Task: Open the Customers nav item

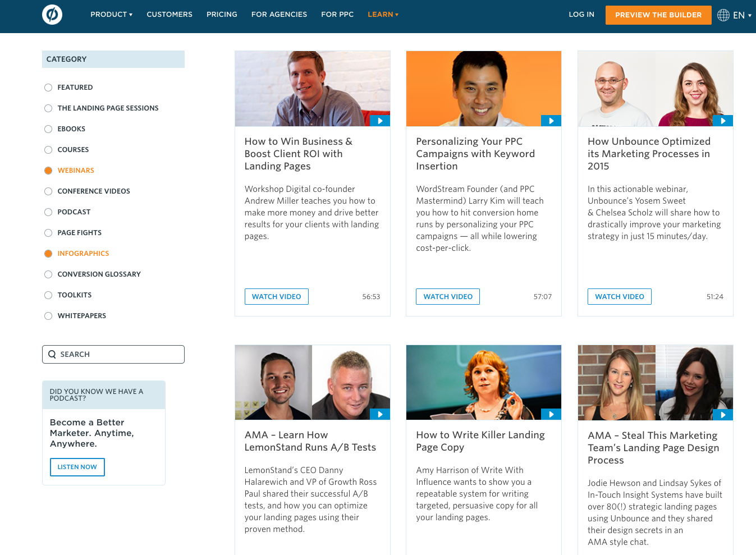Action: [x=169, y=15]
